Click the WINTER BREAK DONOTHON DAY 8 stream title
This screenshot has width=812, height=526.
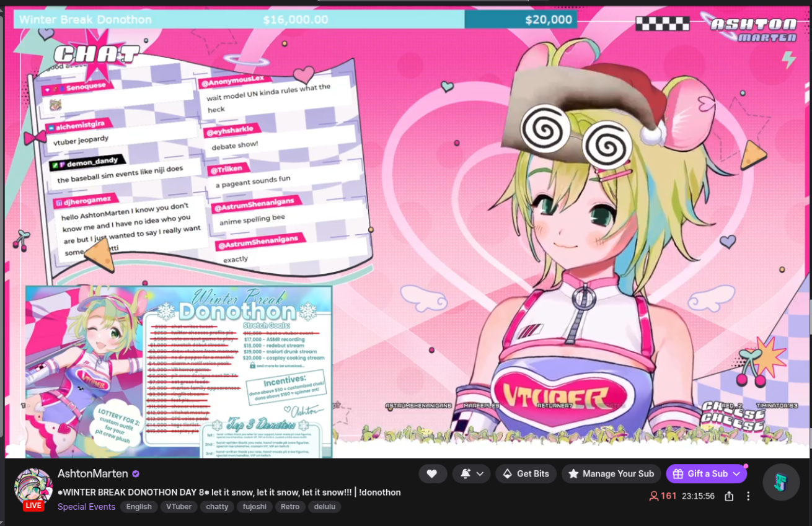pos(229,493)
